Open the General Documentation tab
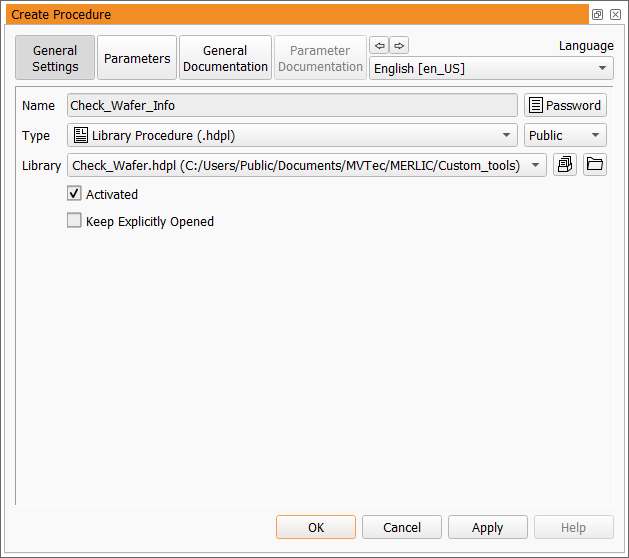 225,59
